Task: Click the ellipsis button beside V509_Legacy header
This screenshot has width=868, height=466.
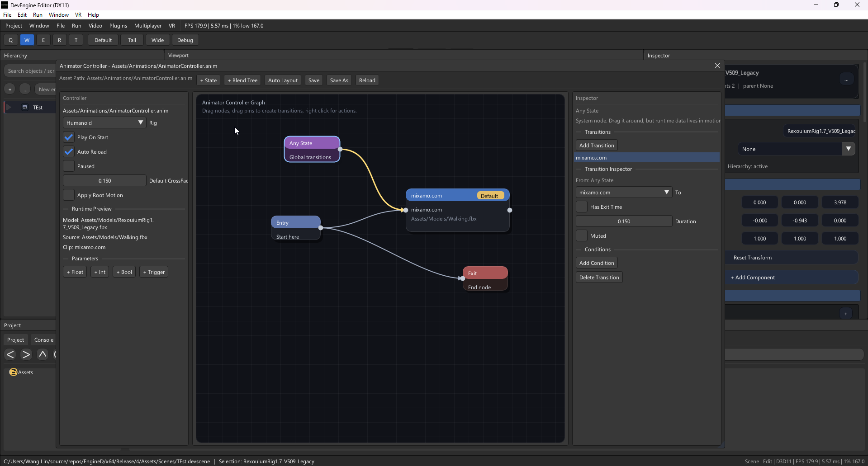Action: point(846,80)
